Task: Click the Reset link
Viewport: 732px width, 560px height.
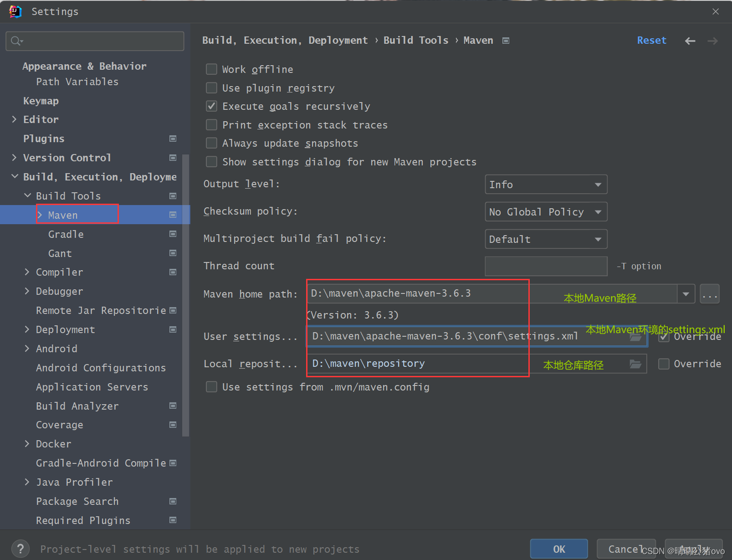Action: pyautogui.click(x=651, y=41)
